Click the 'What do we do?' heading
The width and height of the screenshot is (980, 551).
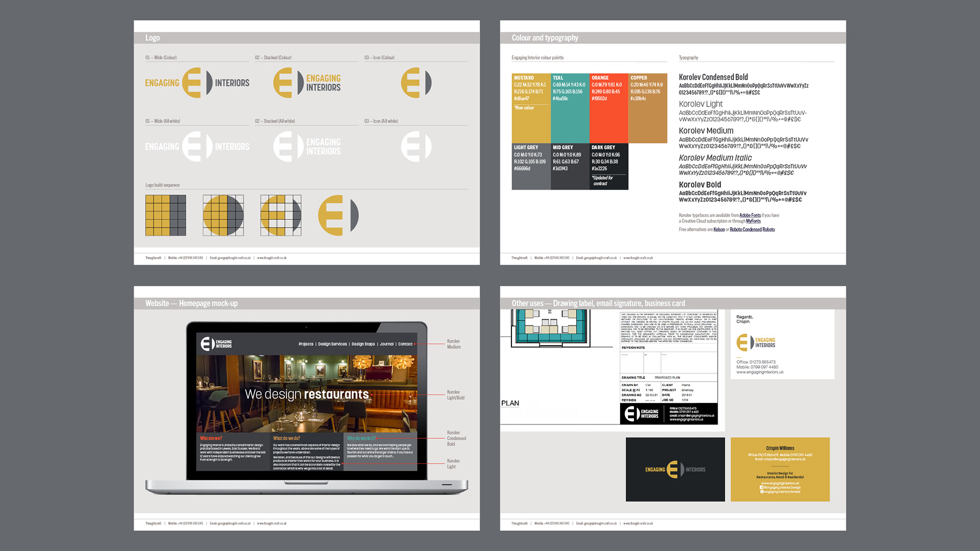click(286, 438)
